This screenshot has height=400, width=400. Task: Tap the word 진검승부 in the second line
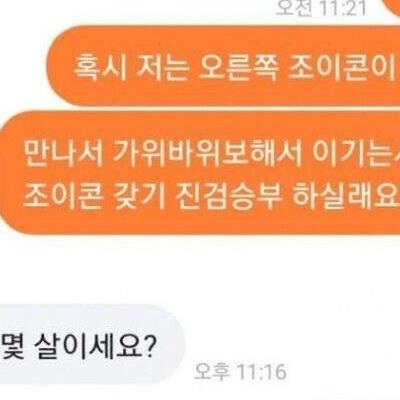pos(229,194)
